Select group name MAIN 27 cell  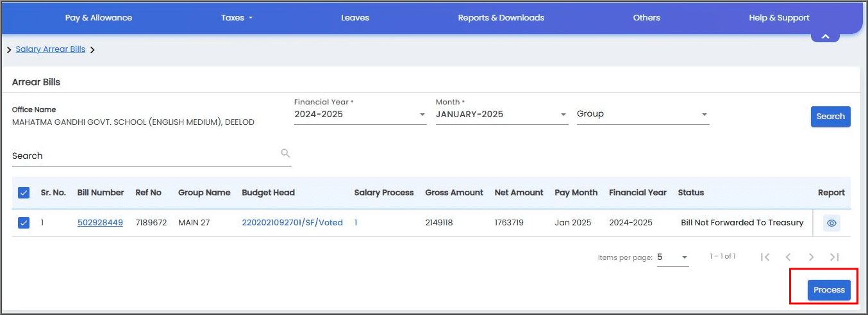[x=196, y=223]
